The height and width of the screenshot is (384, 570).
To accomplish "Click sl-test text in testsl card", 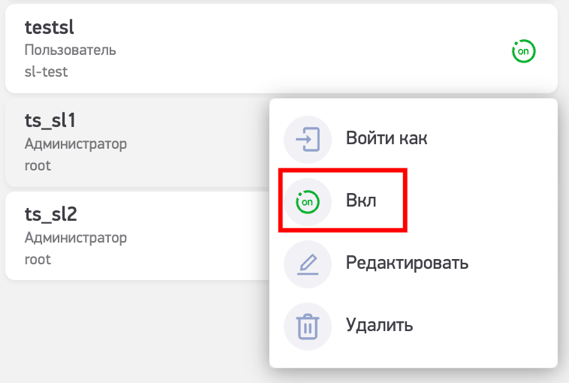I will click(x=46, y=72).
